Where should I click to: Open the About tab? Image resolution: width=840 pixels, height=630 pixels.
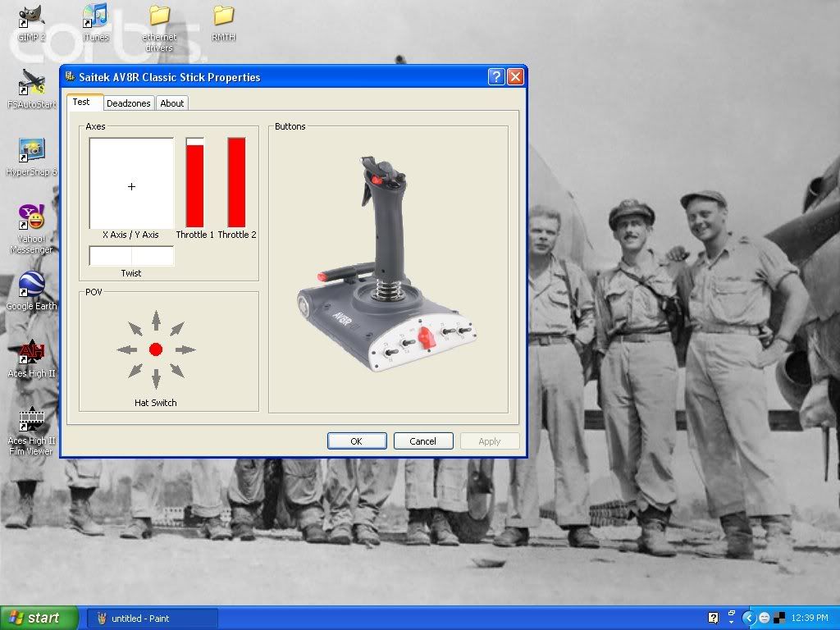[172, 103]
